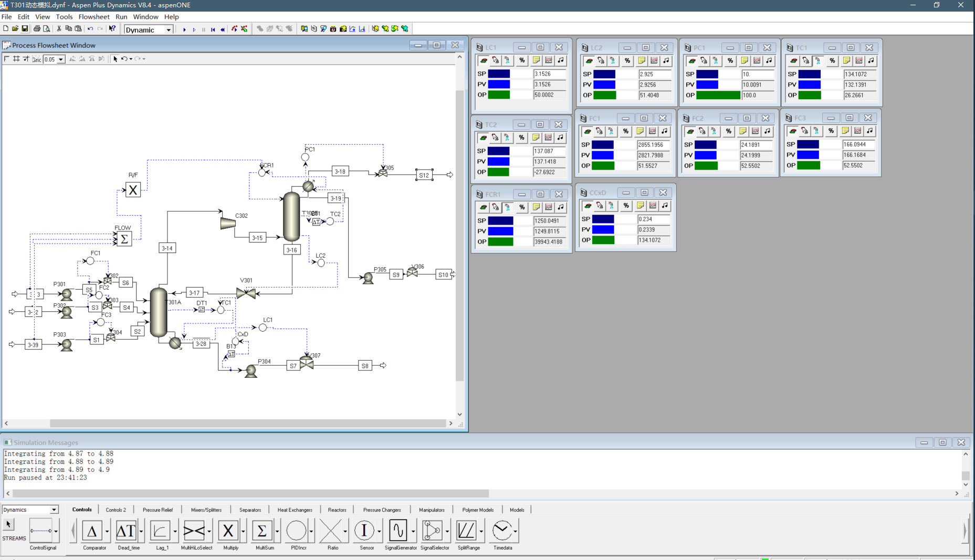The width and height of the screenshot is (975, 560).
Task: Pick the Dead_time block icon
Action: click(126, 531)
